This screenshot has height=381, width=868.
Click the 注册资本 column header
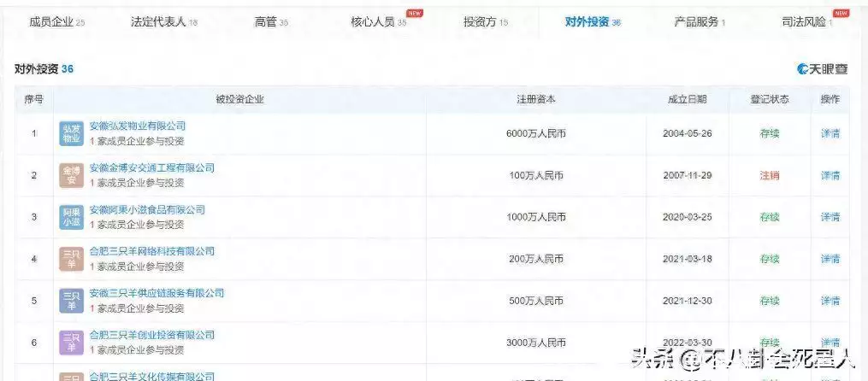coord(536,100)
